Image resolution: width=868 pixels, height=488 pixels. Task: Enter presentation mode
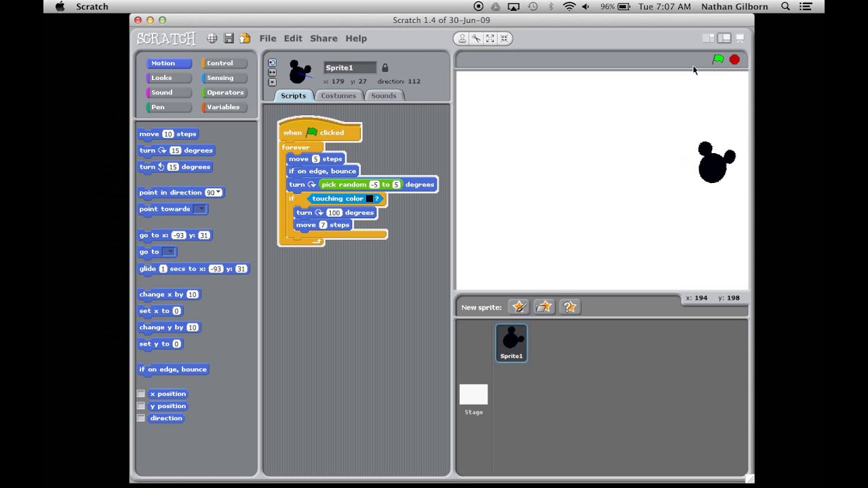[x=741, y=39]
